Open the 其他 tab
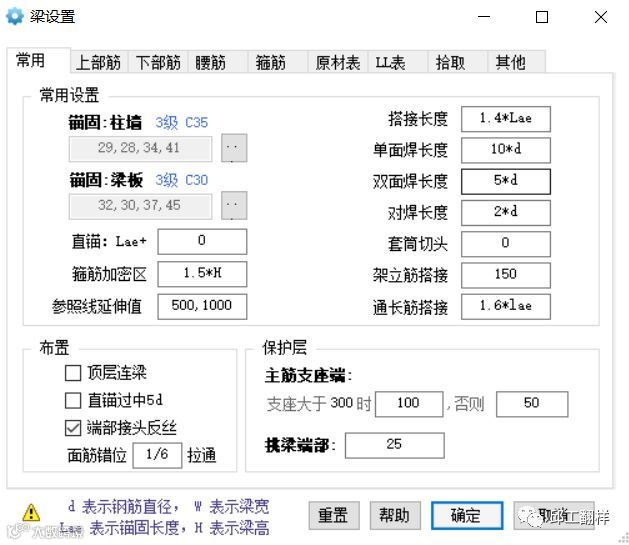 point(517,62)
